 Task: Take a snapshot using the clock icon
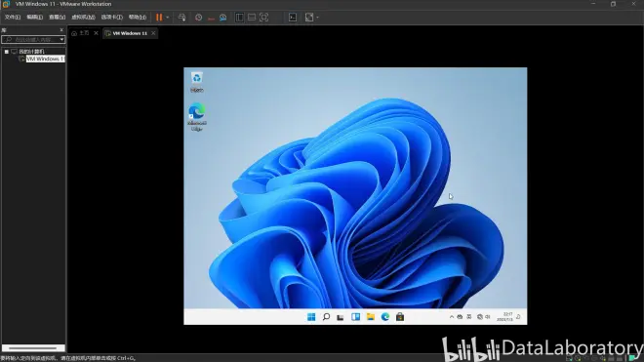[198, 18]
